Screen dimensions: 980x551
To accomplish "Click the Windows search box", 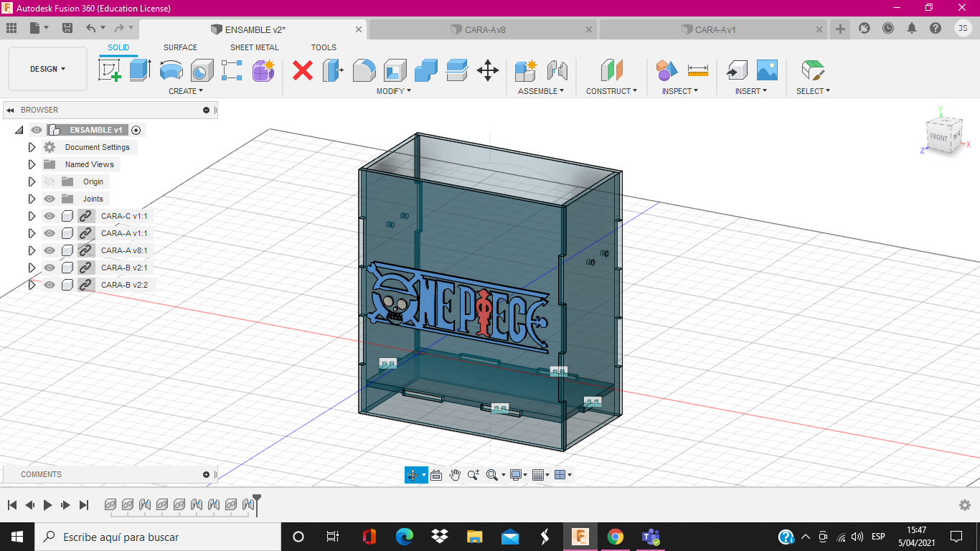I will (157, 537).
